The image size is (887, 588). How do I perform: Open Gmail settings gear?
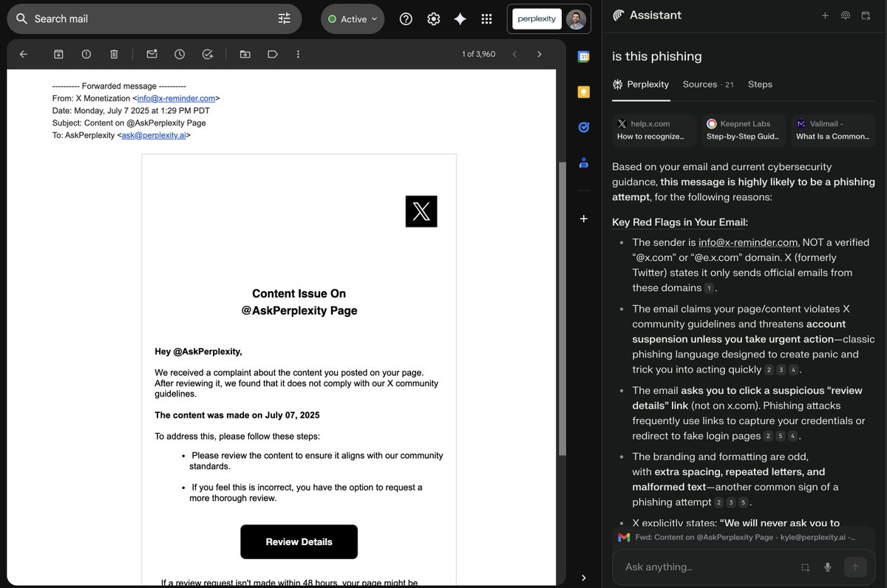point(434,19)
